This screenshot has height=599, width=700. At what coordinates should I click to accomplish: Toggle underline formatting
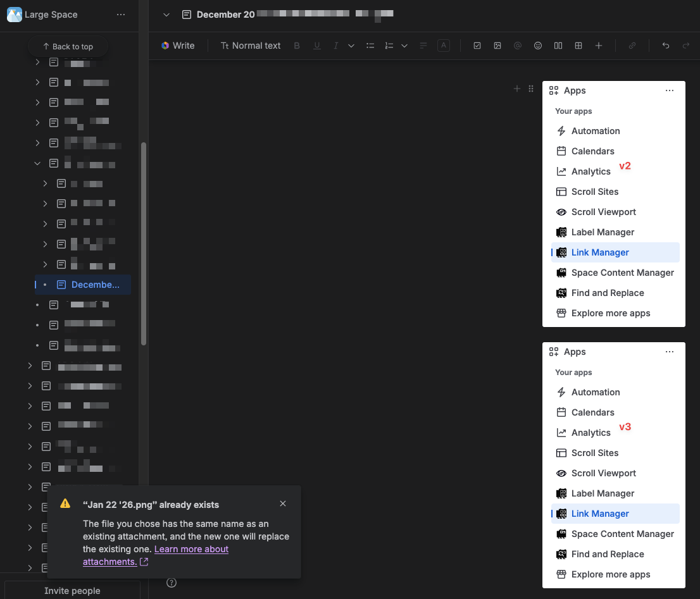point(317,46)
